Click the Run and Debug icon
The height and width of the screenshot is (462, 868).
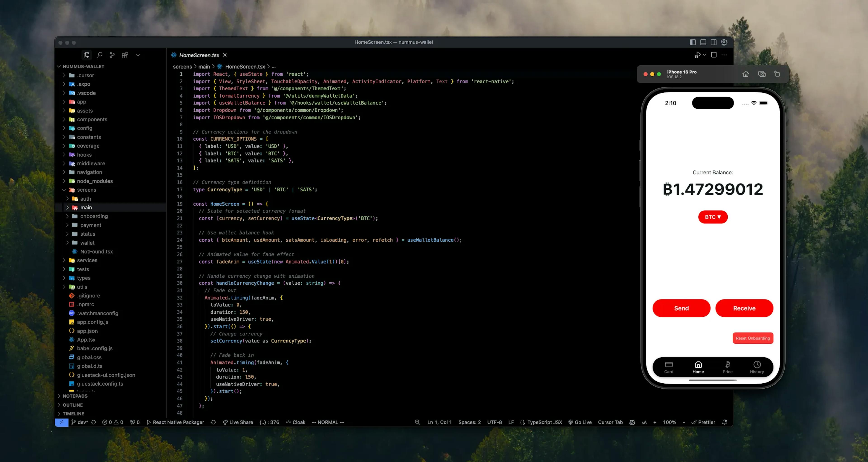(698, 55)
